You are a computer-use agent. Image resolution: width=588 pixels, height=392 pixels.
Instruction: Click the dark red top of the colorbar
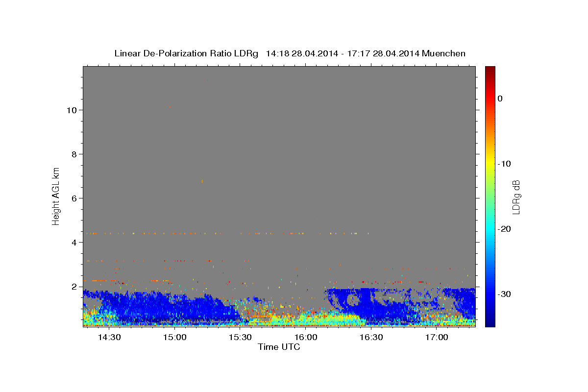tap(490, 70)
